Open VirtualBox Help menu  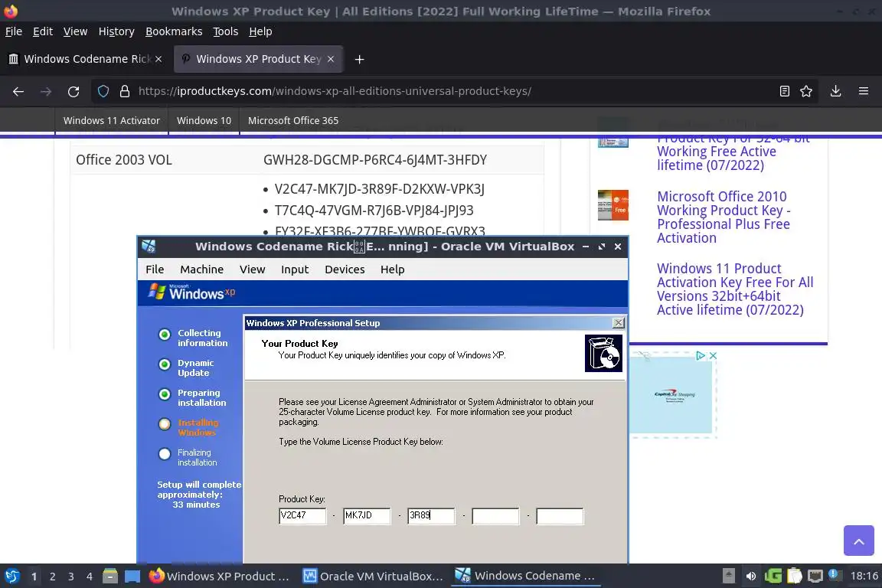tap(392, 269)
